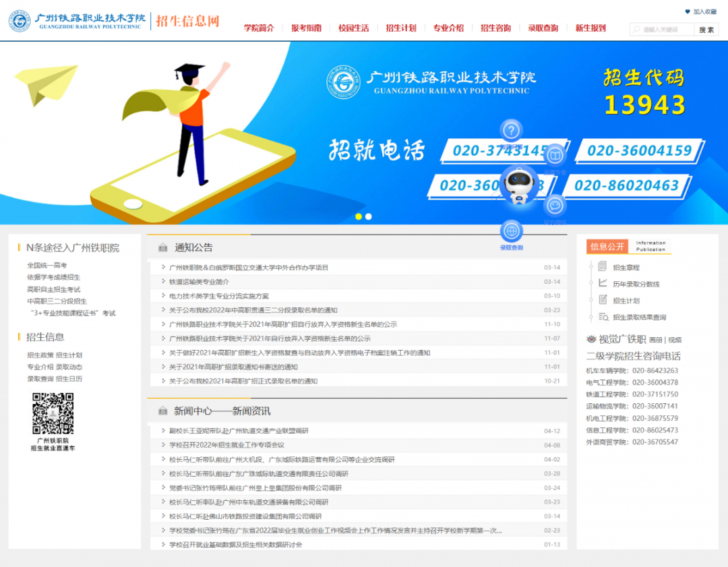Click the eye icon beside 视觉广铁职

point(592,339)
